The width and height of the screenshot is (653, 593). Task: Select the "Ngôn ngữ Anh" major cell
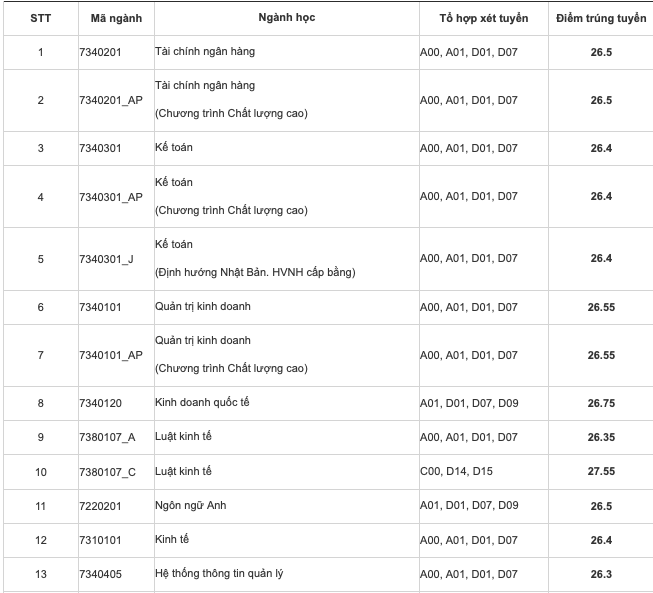(191, 506)
